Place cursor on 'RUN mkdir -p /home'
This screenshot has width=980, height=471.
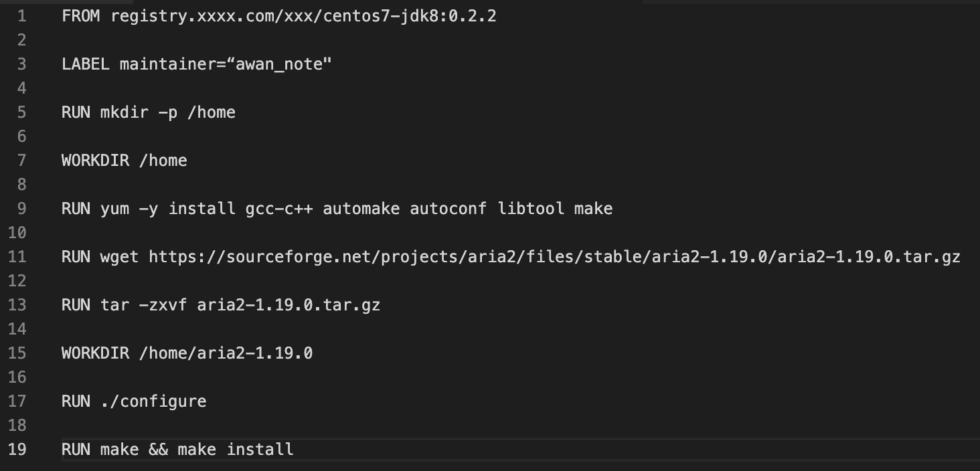pos(149,112)
